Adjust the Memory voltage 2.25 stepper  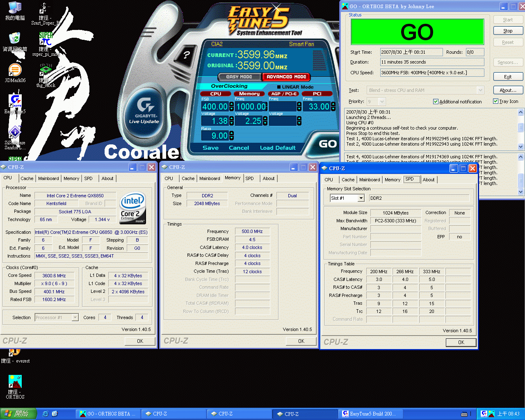[265, 121]
